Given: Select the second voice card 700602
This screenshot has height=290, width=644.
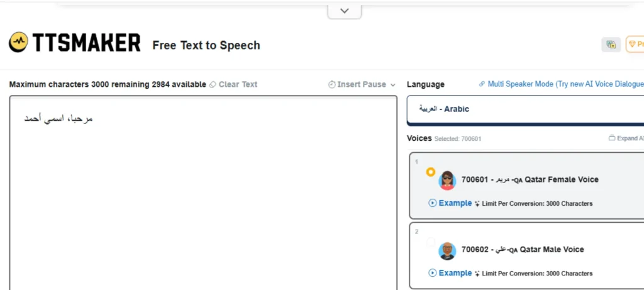Looking at the screenshot, I should coord(526,256).
